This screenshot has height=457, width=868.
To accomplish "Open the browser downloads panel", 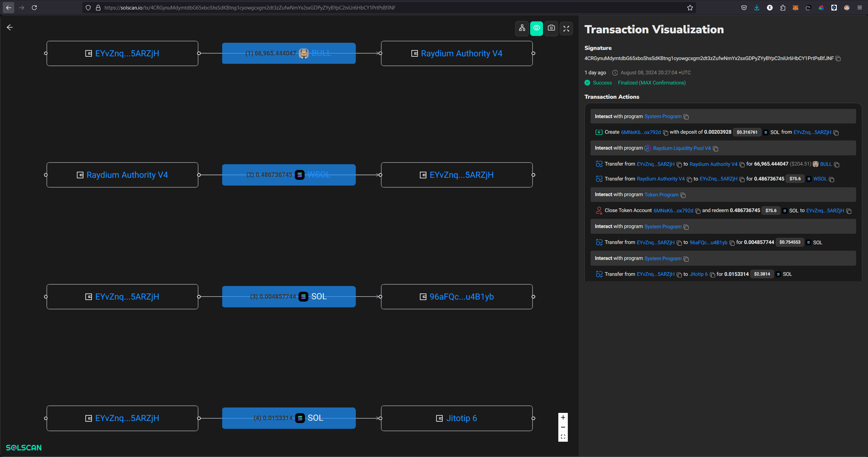I will [x=757, y=7].
